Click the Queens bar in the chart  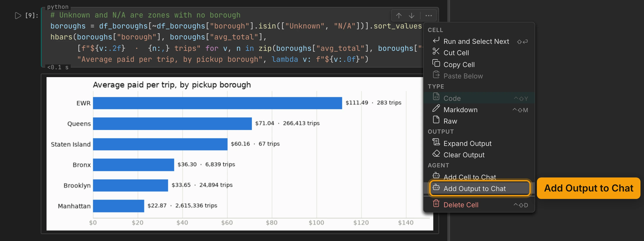coord(172,124)
